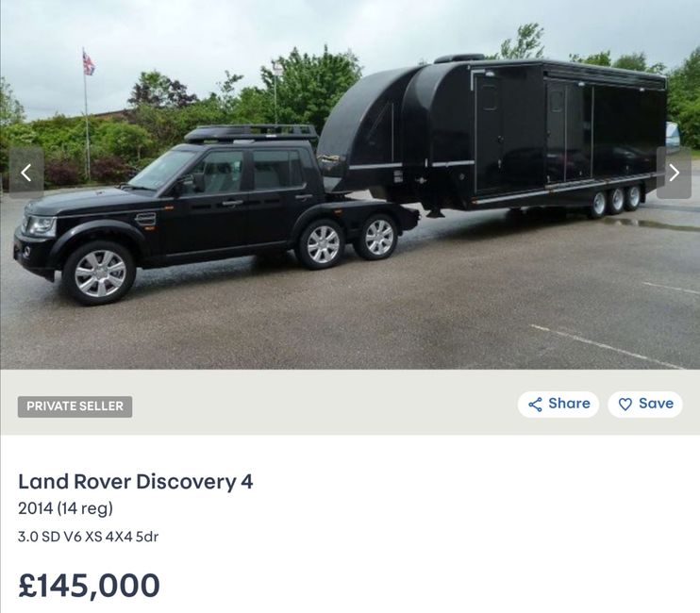The height and width of the screenshot is (613, 700).
Task: Click the Land Rover headlight in photo
Action: tap(42, 225)
